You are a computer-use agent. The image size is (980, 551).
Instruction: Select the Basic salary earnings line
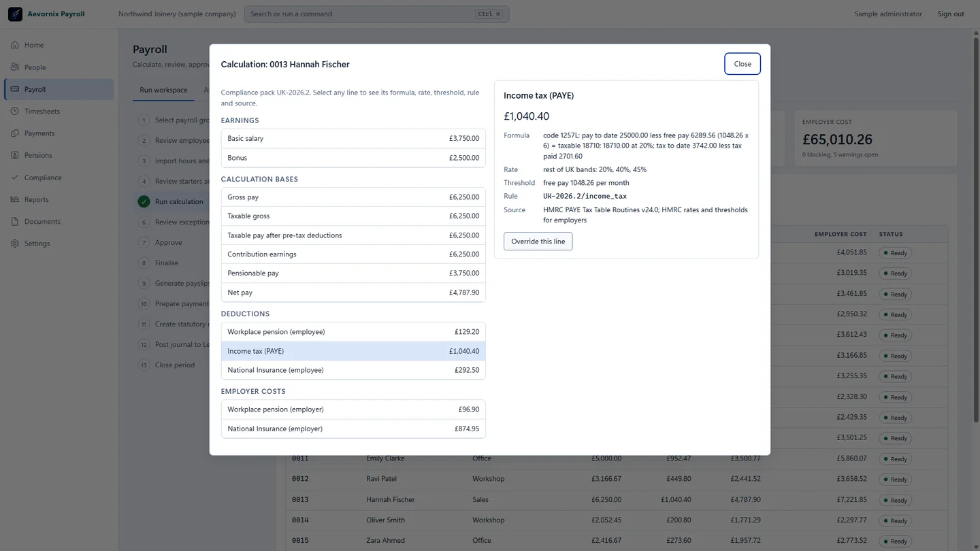pos(353,138)
